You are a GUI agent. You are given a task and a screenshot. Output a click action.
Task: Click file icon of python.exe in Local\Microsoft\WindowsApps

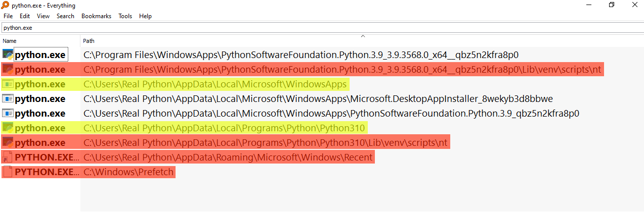[x=8, y=84]
